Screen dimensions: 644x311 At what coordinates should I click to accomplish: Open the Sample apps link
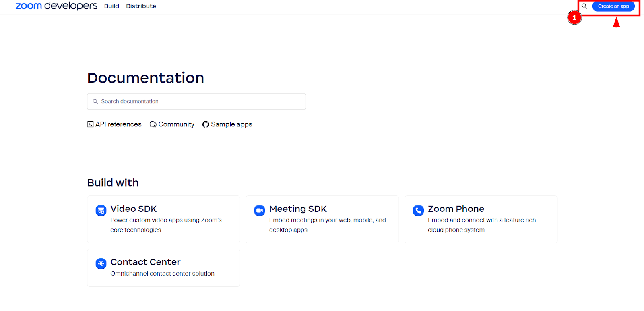pos(227,124)
